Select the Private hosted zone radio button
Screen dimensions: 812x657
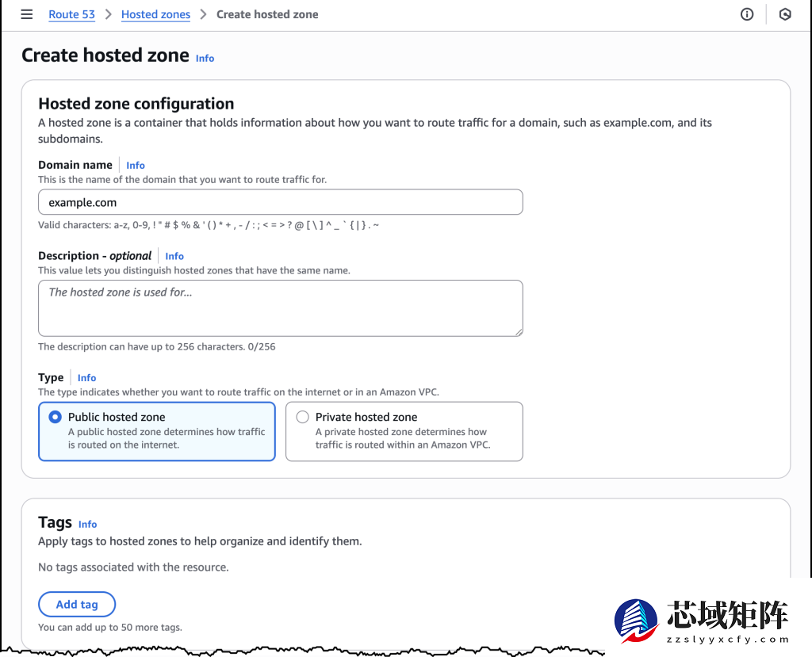[x=303, y=417]
